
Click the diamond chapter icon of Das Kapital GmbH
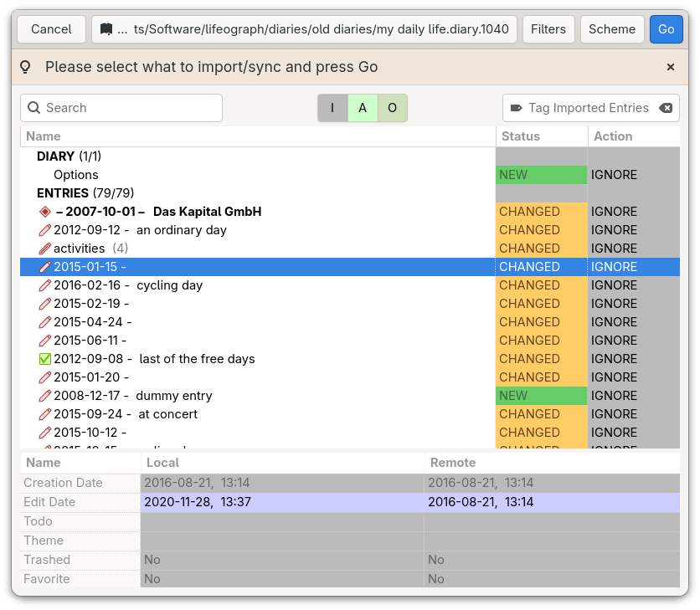[x=44, y=212]
